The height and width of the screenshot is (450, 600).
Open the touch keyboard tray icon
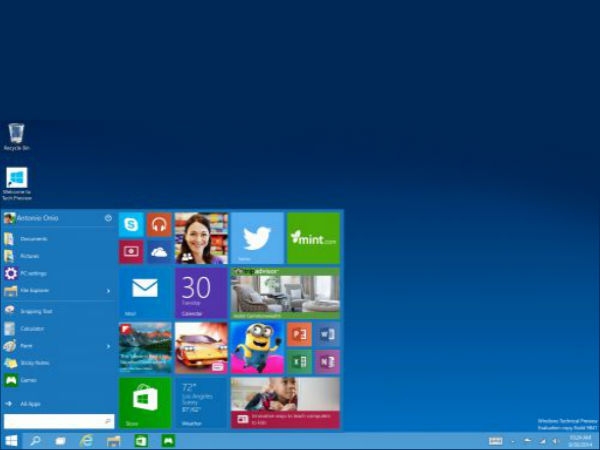pyautogui.click(x=496, y=441)
